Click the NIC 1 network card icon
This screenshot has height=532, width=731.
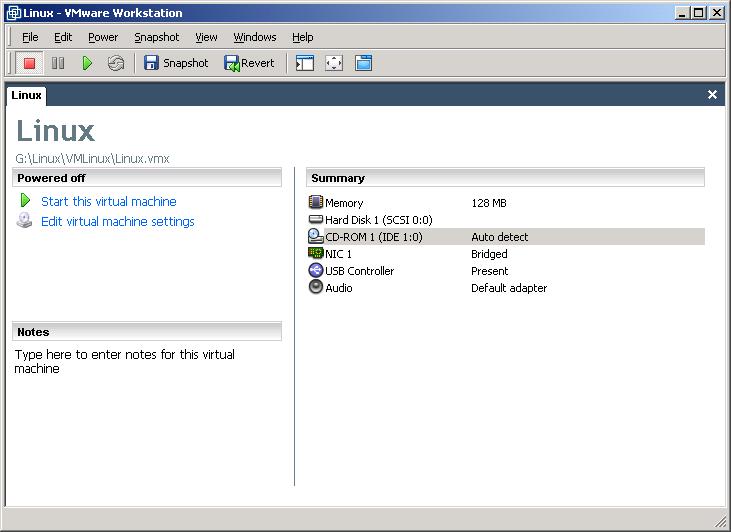click(x=316, y=253)
